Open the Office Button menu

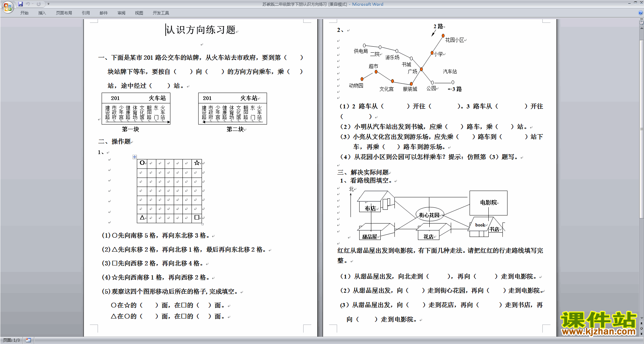point(7,7)
